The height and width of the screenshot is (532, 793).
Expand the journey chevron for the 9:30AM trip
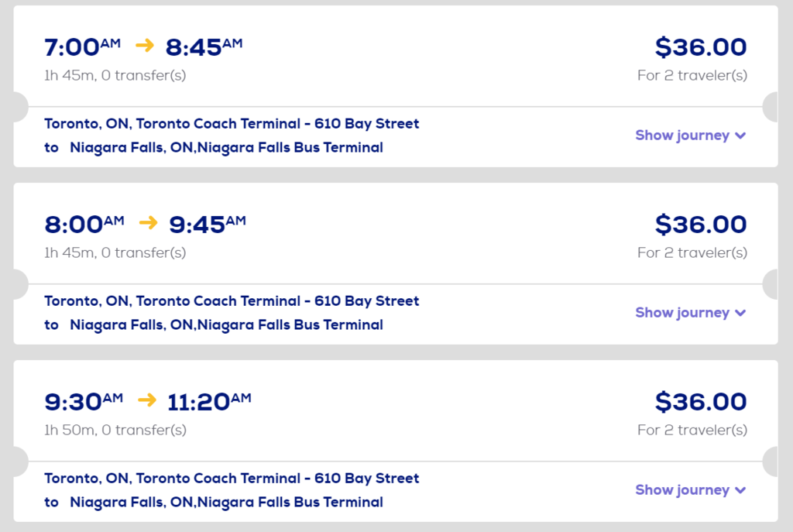click(x=740, y=490)
